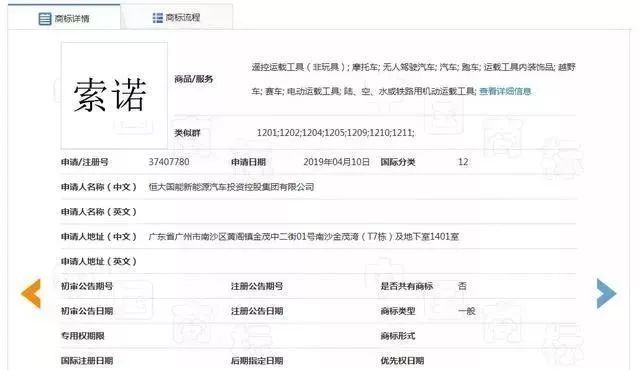The image size is (640, 370).
Task: Open the 查看详细信息 link
Action: click(505, 91)
